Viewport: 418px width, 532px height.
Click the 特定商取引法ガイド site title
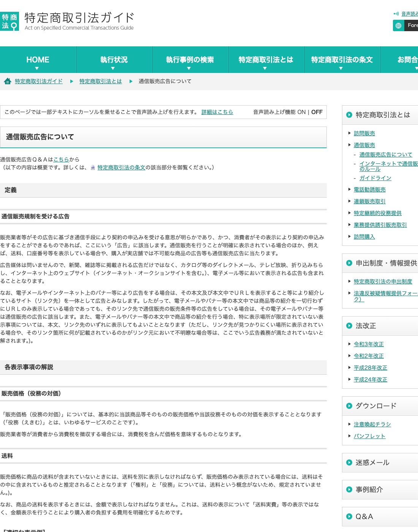[79, 18]
